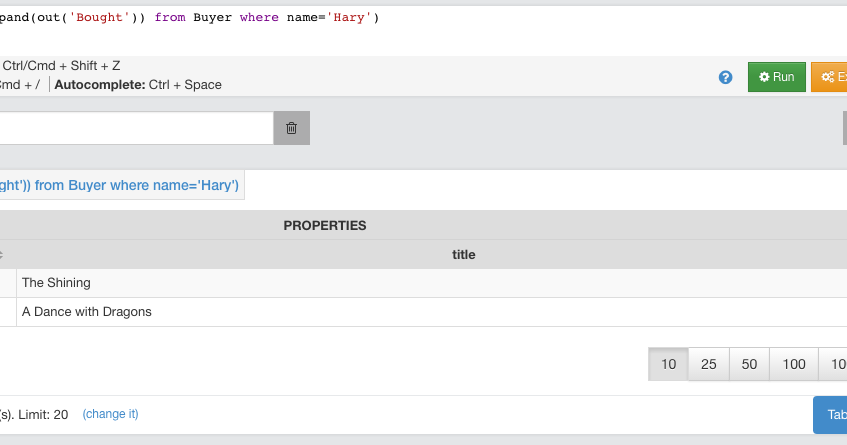Open the query link ending in name='Hary')
Viewport: 847px width, 445px height.
point(119,185)
